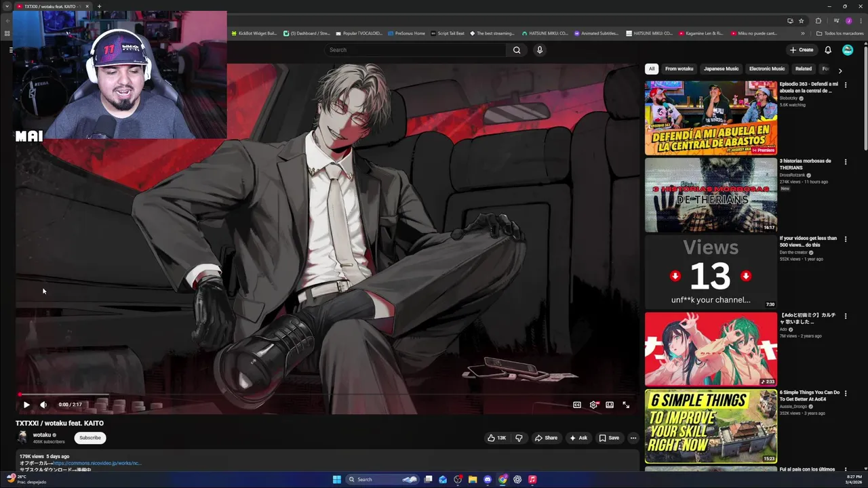Open the Script Tail Beat bookmark
Image resolution: width=868 pixels, height=488 pixels.
(x=448, y=33)
